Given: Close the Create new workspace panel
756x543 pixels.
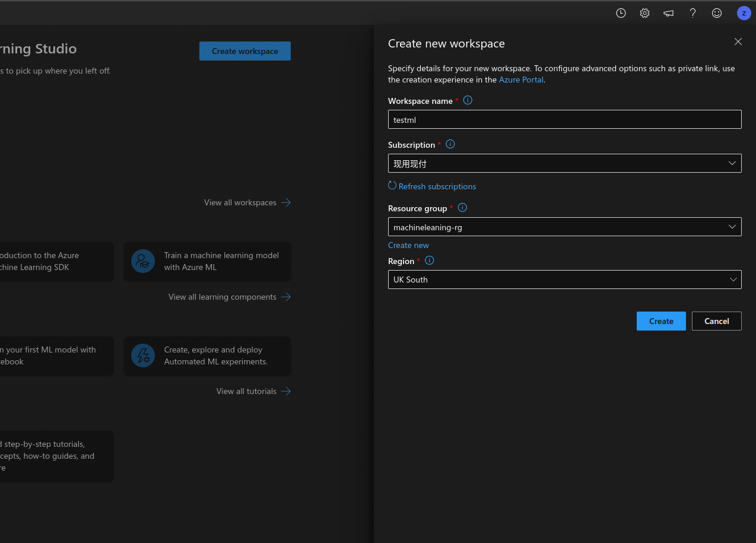Looking at the screenshot, I should tap(738, 42).
